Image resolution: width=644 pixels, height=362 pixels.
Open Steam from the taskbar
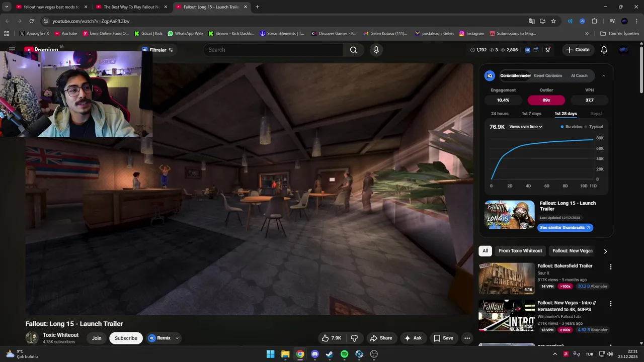click(330, 354)
